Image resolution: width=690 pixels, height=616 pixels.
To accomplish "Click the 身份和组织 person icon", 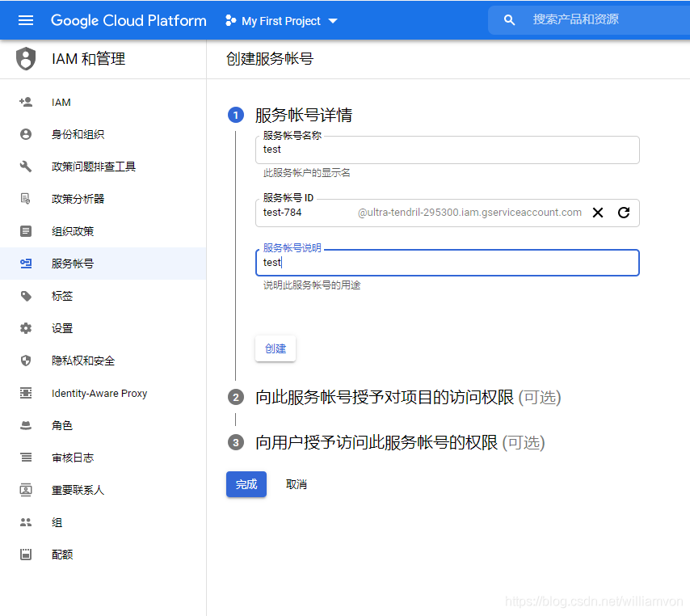I will click(x=26, y=134).
